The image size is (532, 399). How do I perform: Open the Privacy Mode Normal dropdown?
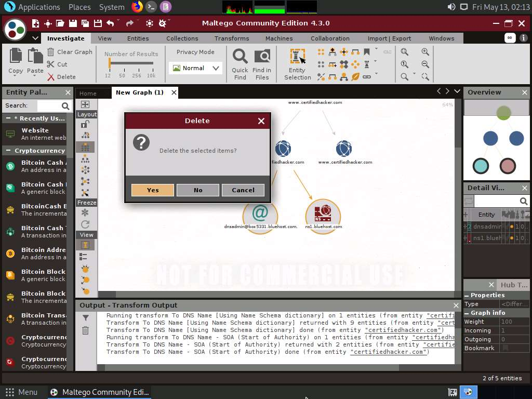[195, 68]
